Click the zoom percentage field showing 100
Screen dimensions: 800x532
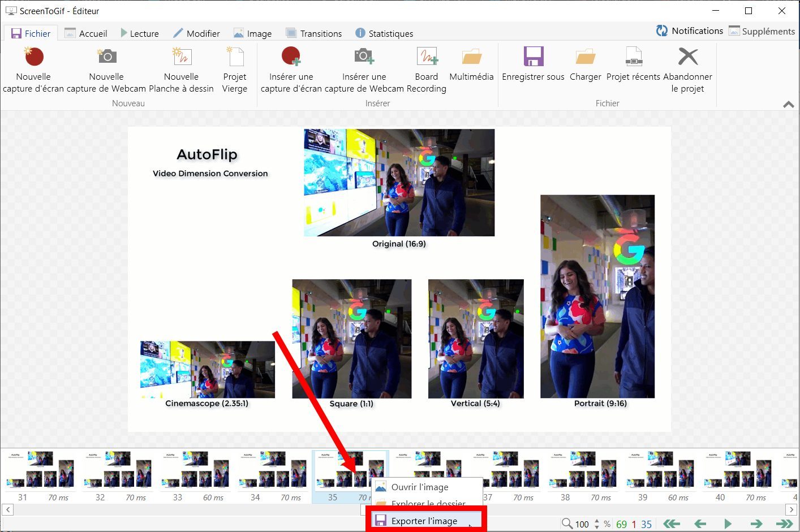582,524
